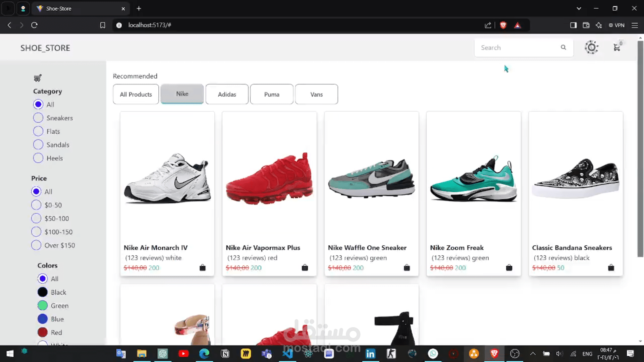
Task: Choose the Green color swatch
Action: pos(43,305)
